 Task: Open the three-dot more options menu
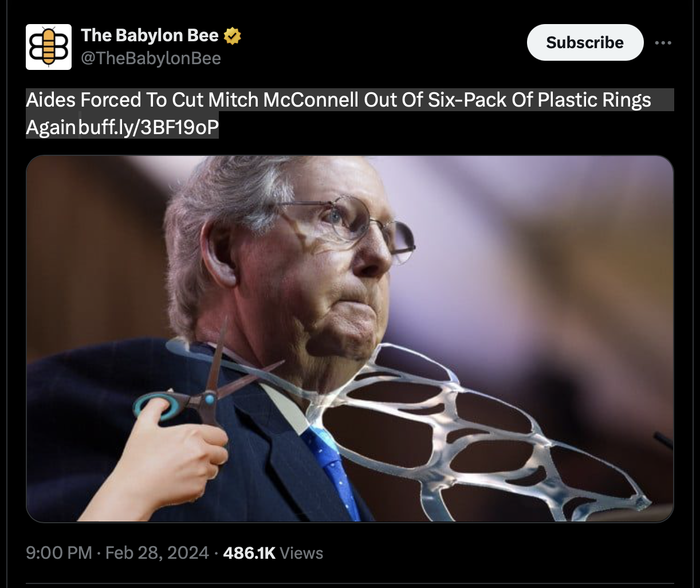point(663,43)
